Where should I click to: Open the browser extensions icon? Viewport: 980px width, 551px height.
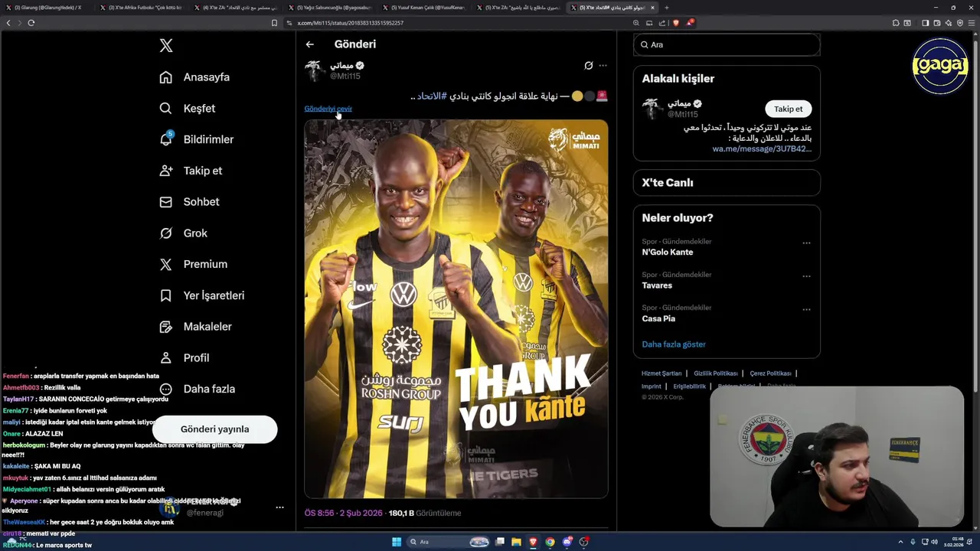click(896, 23)
